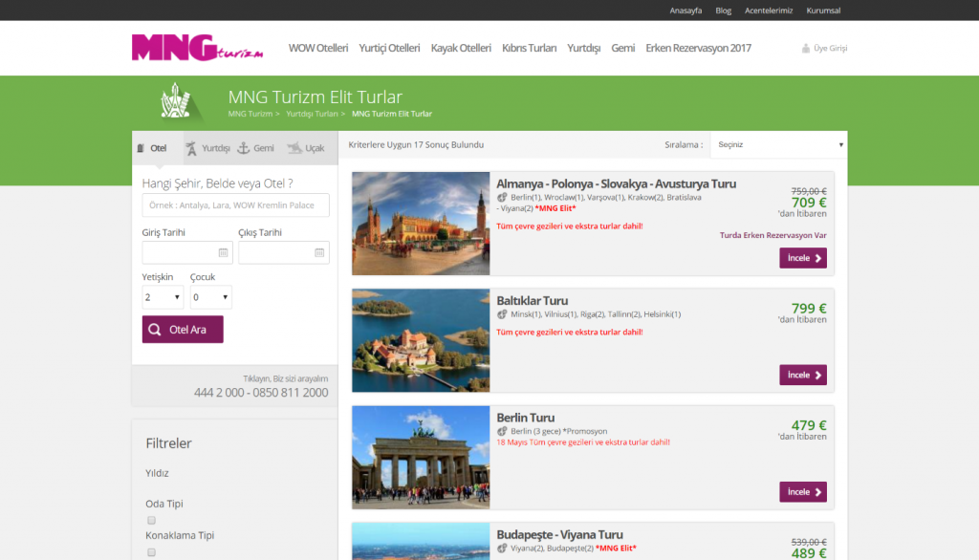Click the MNG Turizm logo
Screen dimensions: 979x560
click(196, 48)
